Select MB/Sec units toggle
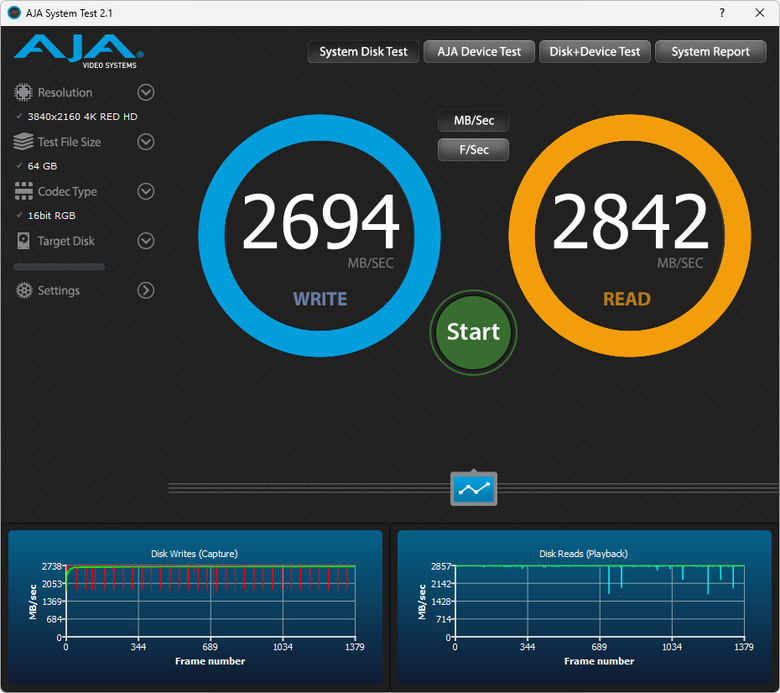This screenshot has height=693, width=780. point(474,120)
